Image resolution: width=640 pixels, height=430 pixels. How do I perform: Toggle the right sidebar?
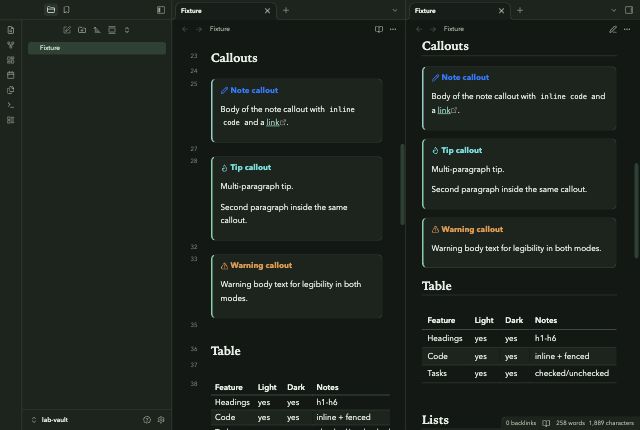629,10
